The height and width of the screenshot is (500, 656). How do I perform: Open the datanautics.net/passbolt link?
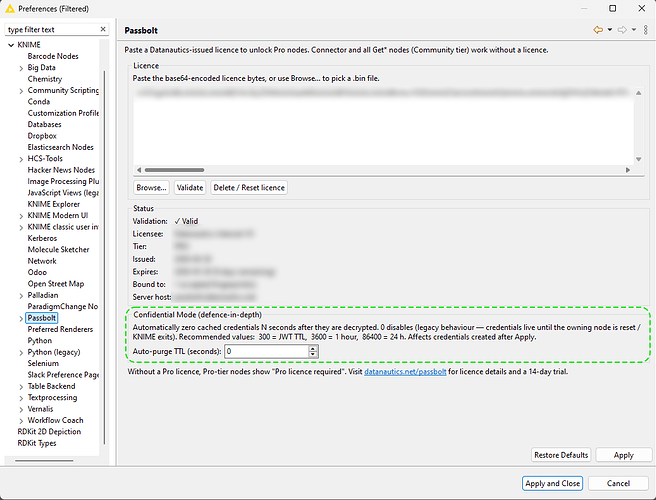pyautogui.click(x=405, y=372)
